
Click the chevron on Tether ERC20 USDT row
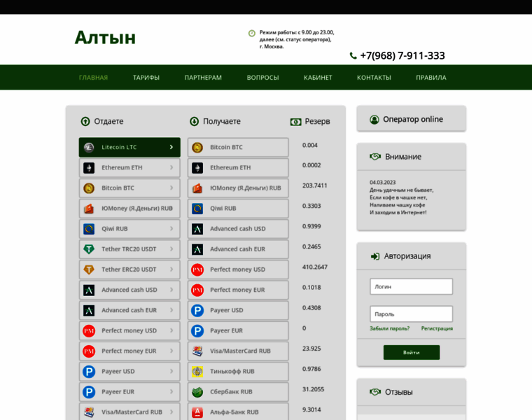click(171, 269)
